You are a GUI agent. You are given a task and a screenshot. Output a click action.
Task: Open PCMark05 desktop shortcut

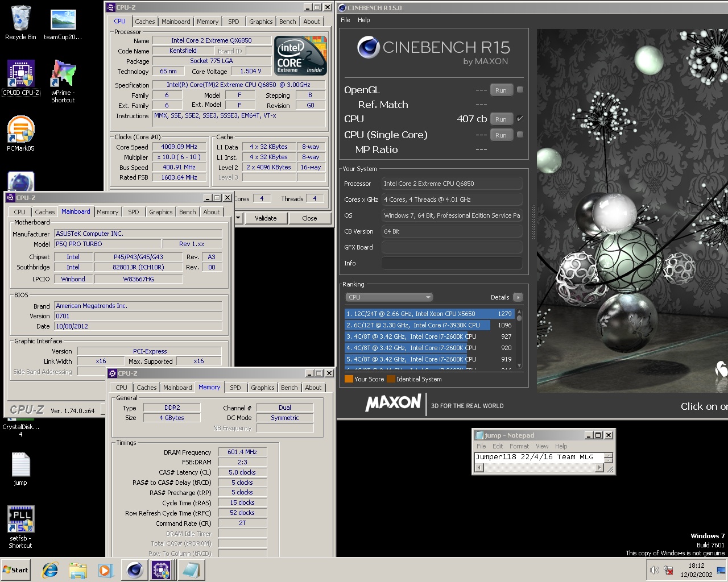coord(20,134)
